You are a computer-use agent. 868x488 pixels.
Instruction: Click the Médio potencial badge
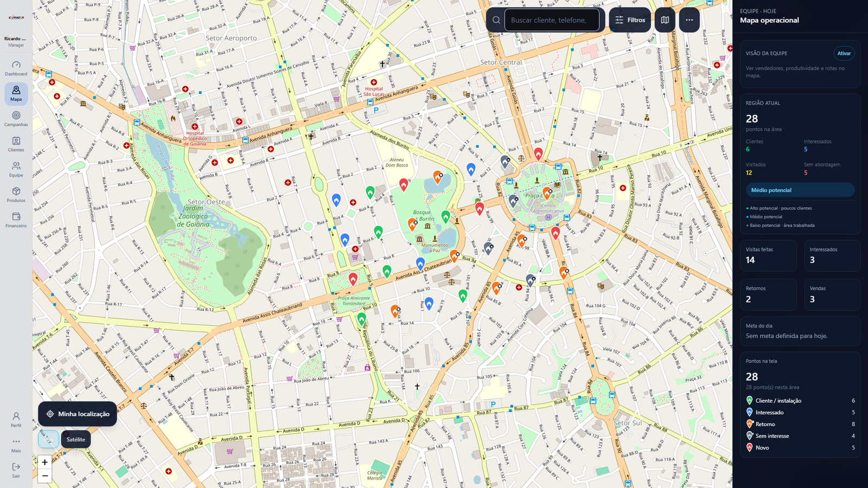point(800,190)
